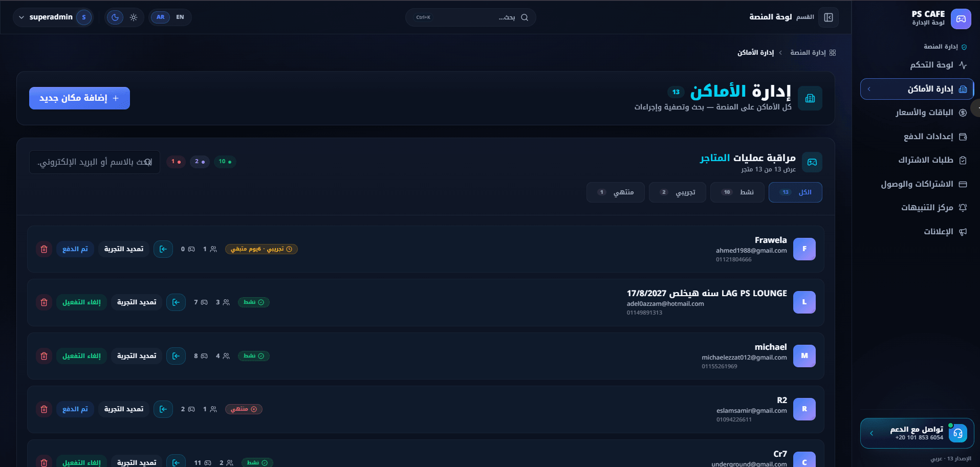Viewport: 980px width, 467px height.
Task: Click Frawela F avatar
Action: tap(804, 249)
